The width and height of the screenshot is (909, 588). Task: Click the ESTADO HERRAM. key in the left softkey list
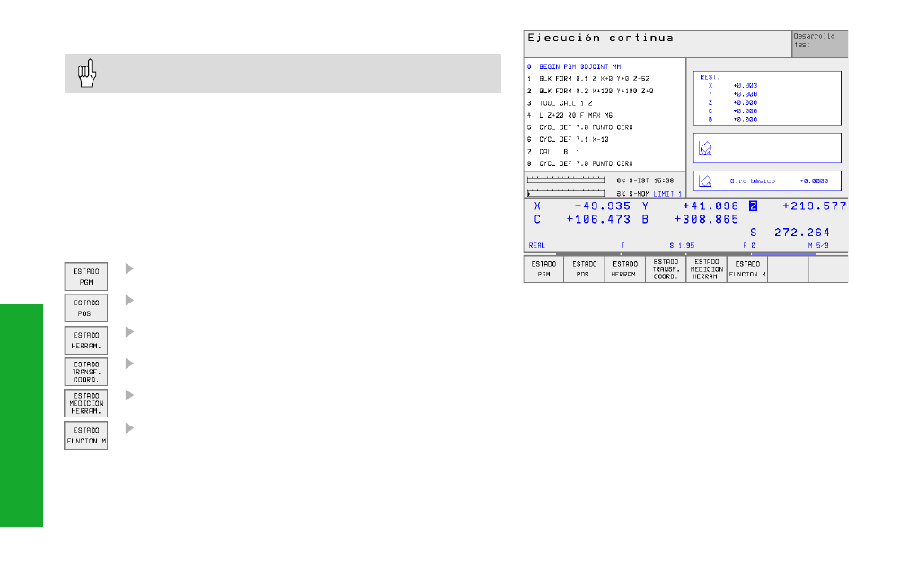tap(86, 340)
